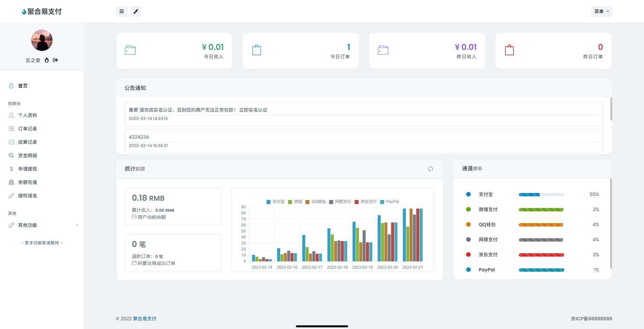
Task: Open 订单记录 from the sidebar menu
Action: (28, 129)
